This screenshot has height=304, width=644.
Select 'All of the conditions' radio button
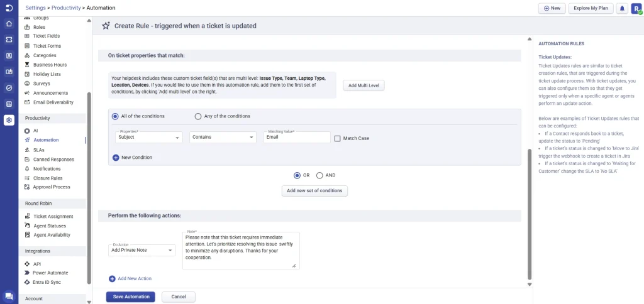click(x=115, y=116)
